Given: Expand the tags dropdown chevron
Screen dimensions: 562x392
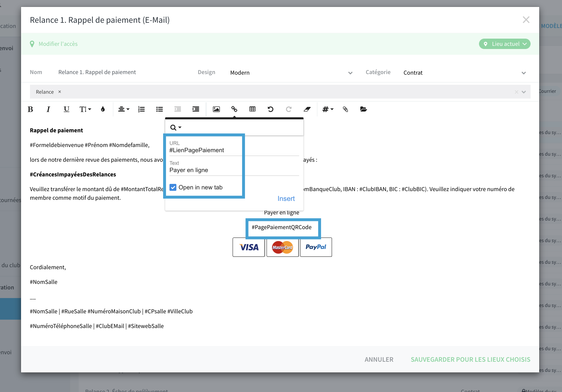Looking at the screenshot, I should coord(524,92).
